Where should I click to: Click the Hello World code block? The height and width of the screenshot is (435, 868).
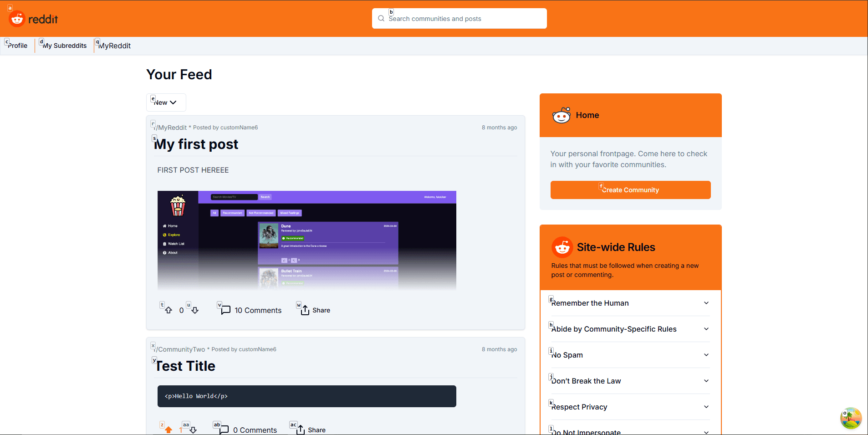(x=307, y=396)
